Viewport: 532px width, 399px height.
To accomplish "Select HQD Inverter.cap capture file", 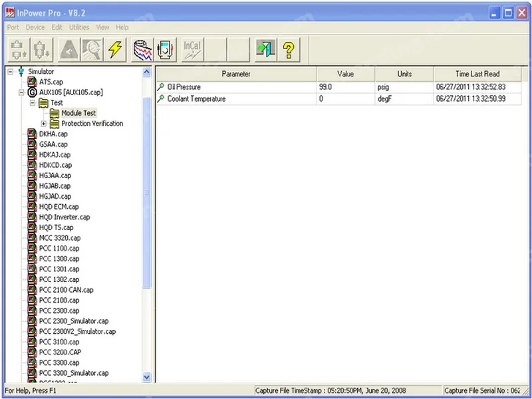I will [65, 217].
